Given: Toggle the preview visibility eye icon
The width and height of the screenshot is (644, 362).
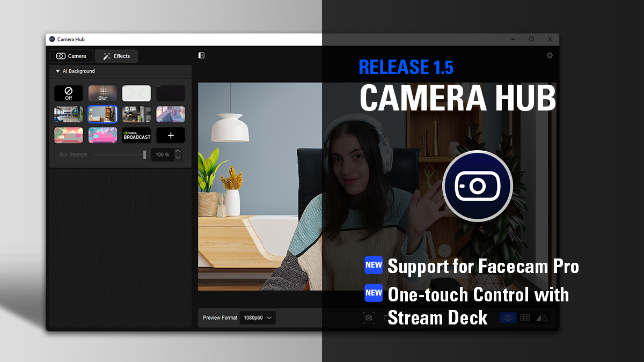Looking at the screenshot, I should [508, 318].
